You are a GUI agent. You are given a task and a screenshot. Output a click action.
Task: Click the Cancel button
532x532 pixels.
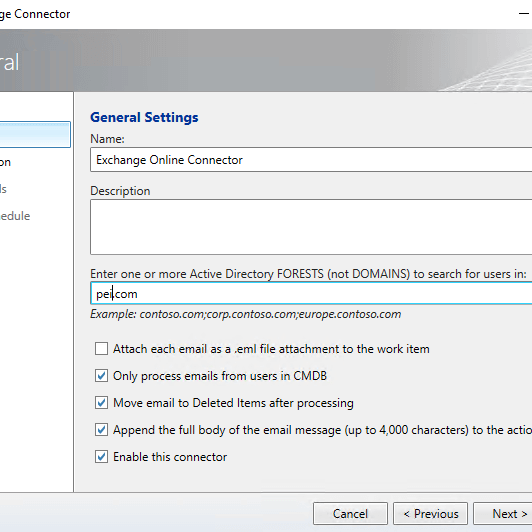coord(350,514)
